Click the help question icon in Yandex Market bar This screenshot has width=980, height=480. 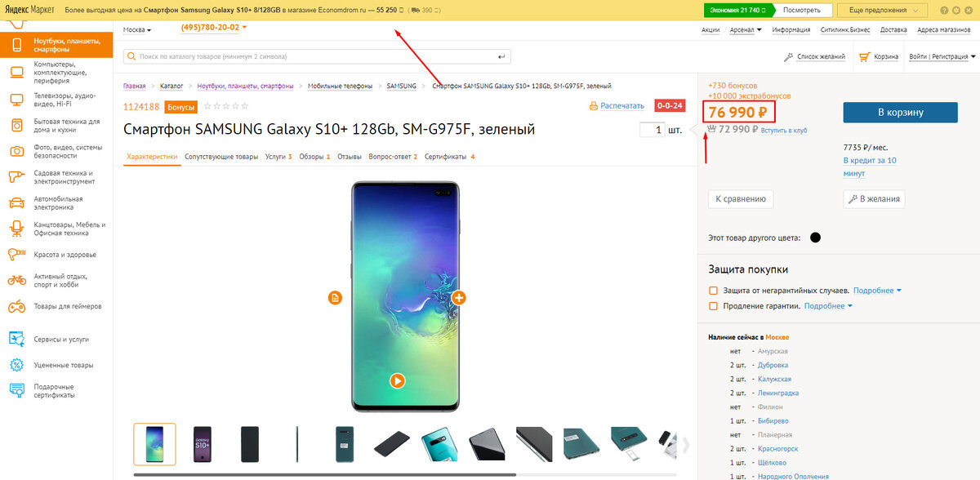point(943,11)
